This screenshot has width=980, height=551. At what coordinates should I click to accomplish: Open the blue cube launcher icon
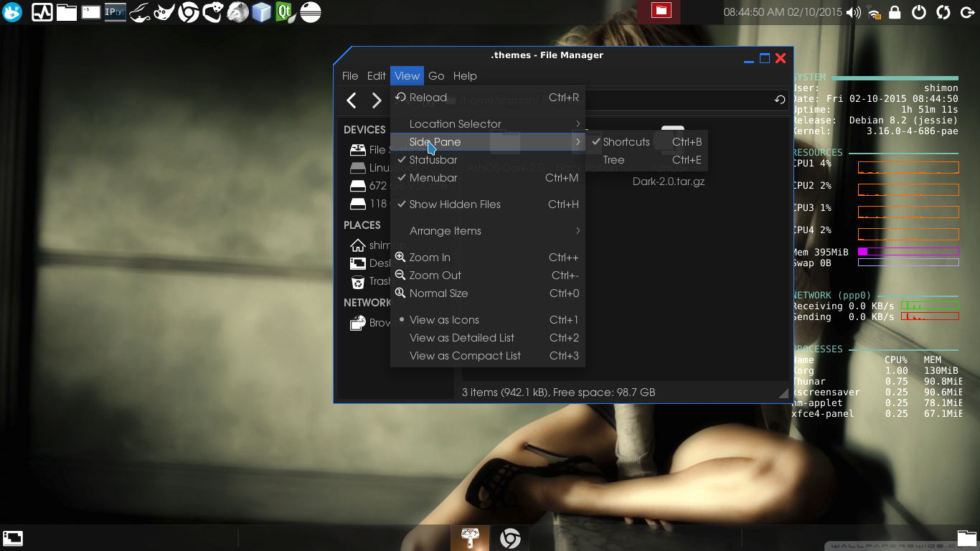262,12
